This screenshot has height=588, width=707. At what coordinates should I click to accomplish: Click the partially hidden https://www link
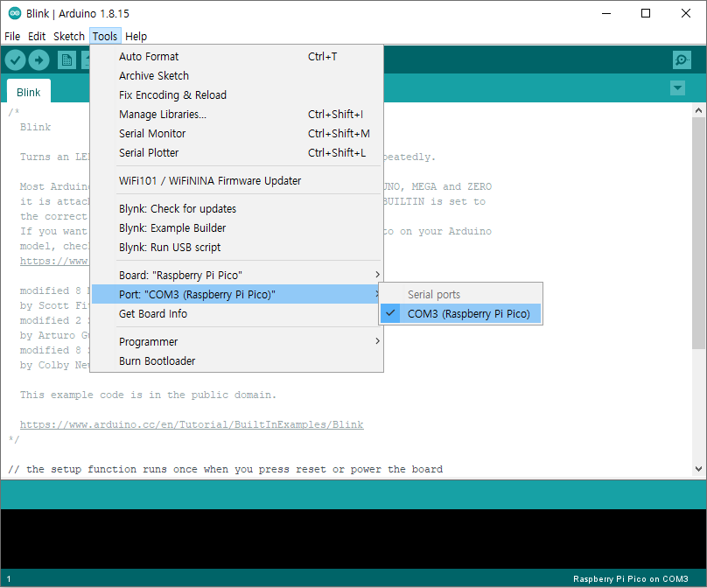click(54, 261)
